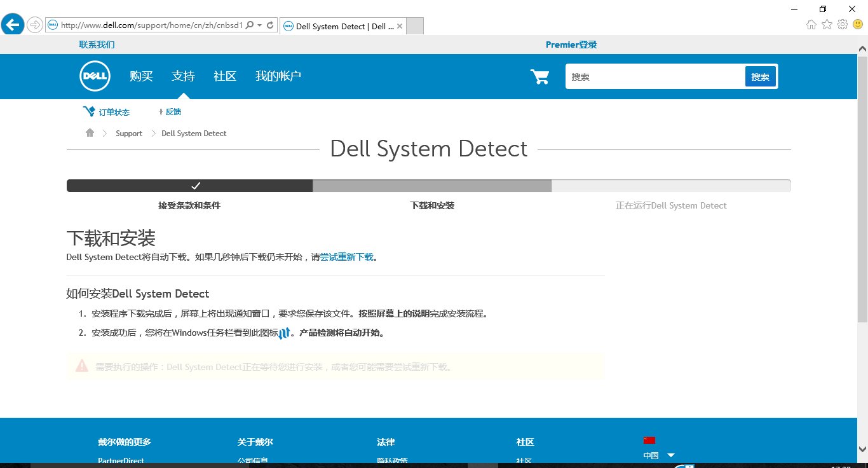The width and height of the screenshot is (868, 468).
Task: Click the 订单状态 cart icon
Action: click(x=89, y=111)
